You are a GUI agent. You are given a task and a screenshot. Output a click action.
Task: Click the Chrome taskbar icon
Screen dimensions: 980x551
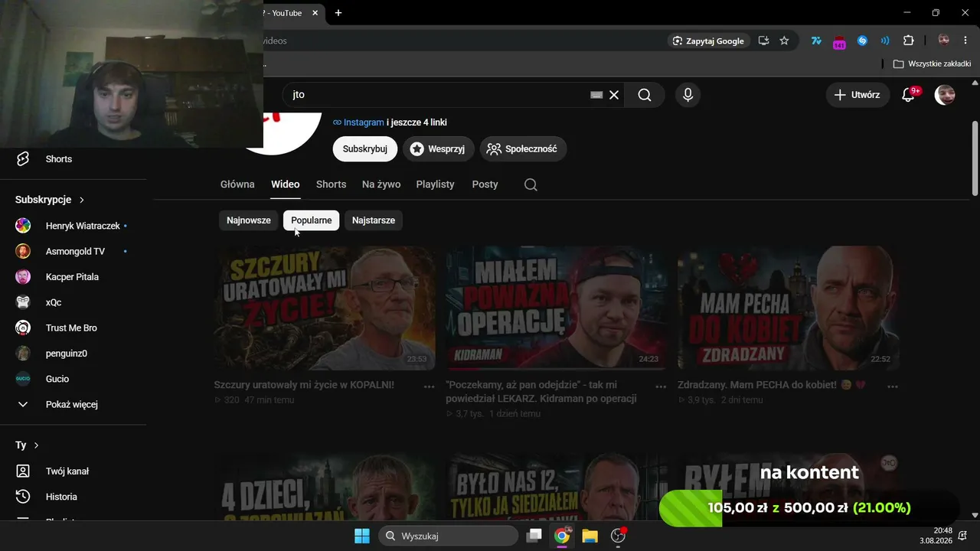(x=562, y=536)
